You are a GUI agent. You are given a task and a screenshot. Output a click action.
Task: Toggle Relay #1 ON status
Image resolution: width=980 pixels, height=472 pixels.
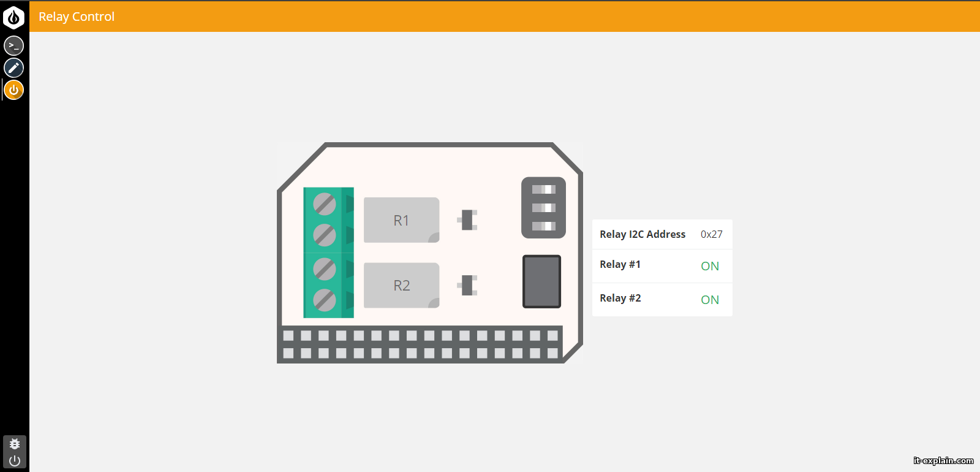[710, 266]
